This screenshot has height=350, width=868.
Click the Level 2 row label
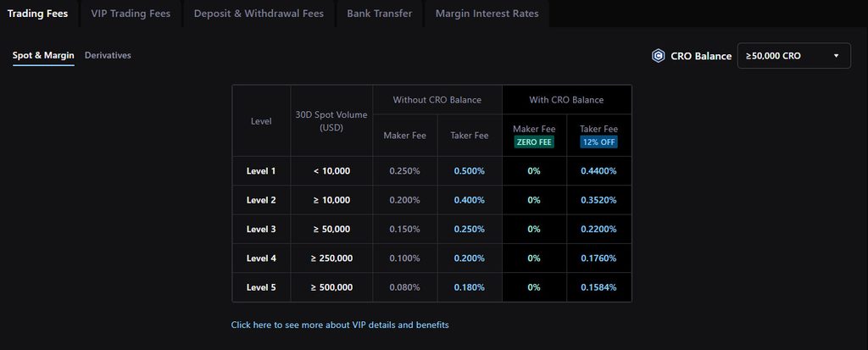(x=261, y=200)
